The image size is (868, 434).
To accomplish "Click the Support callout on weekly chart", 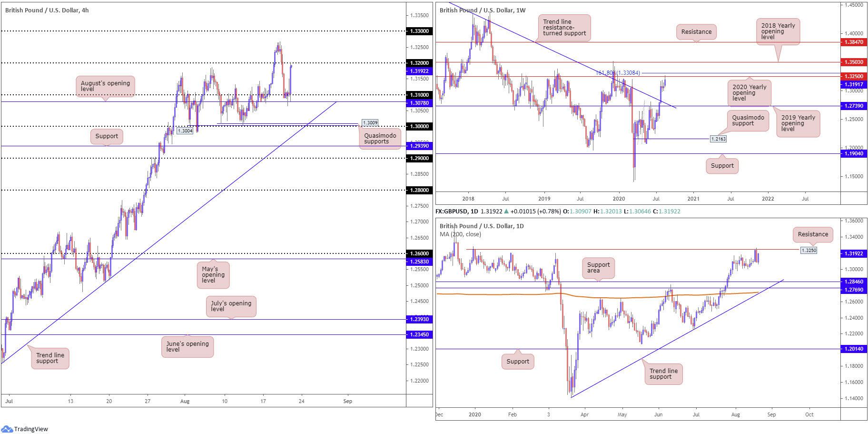I will click(x=722, y=166).
